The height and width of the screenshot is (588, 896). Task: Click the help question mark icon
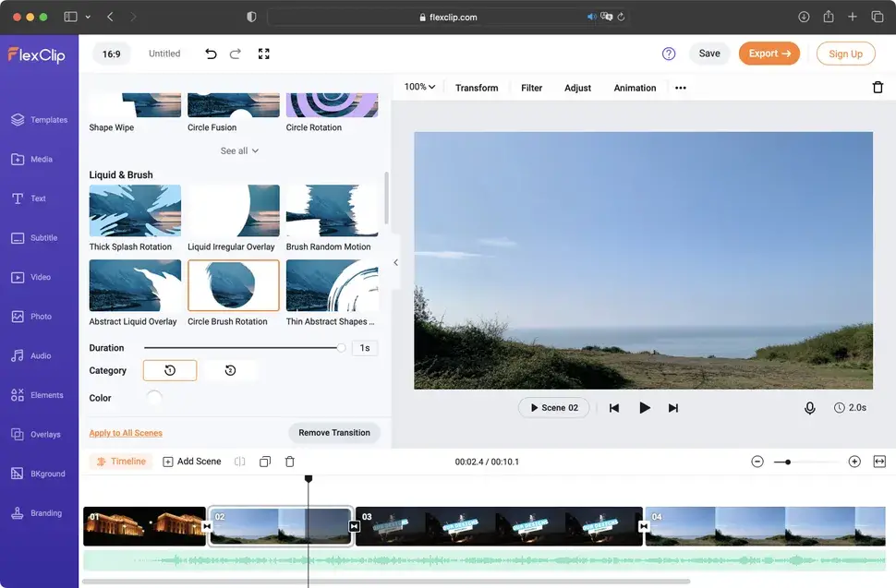coord(669,54)
